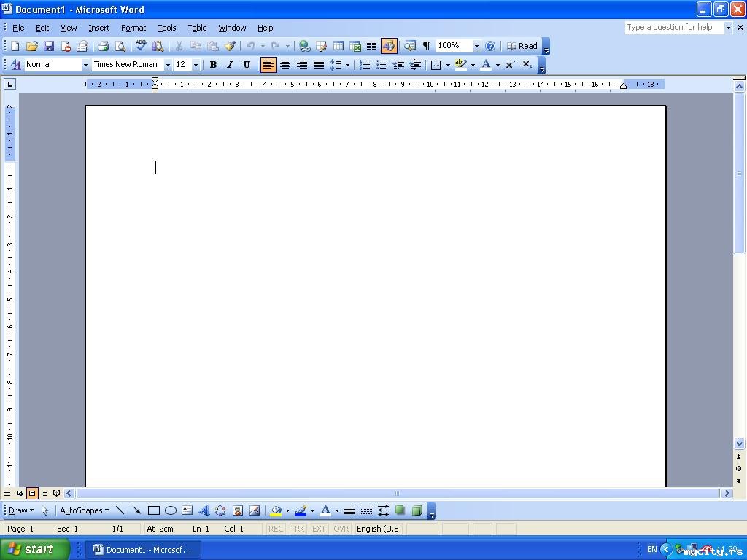The image size is (747, 560).
Task: Select the Arrow drawing tool
Action: [x=136, y=510]
